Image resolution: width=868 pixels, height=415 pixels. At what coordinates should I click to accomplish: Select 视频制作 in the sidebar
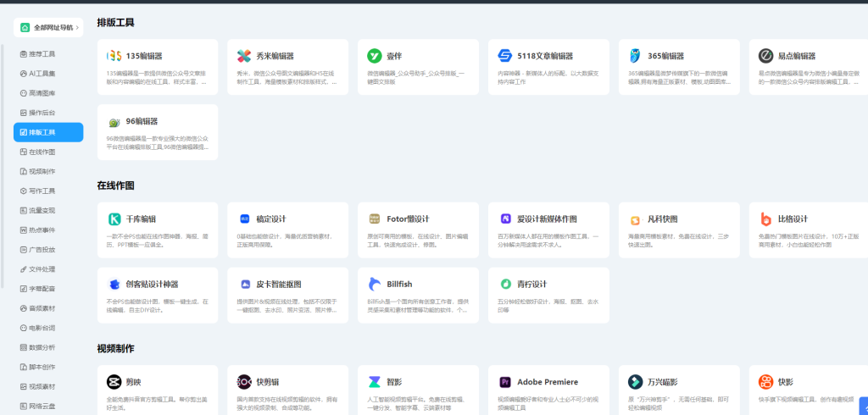(42, 171)
